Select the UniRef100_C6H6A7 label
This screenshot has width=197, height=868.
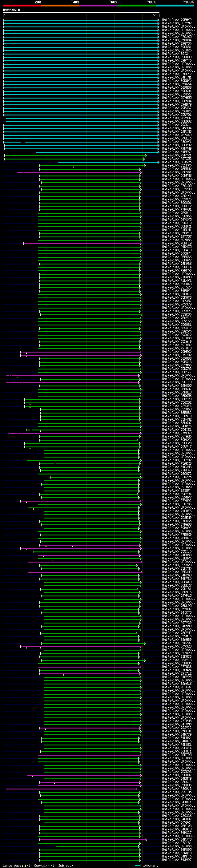176,389
